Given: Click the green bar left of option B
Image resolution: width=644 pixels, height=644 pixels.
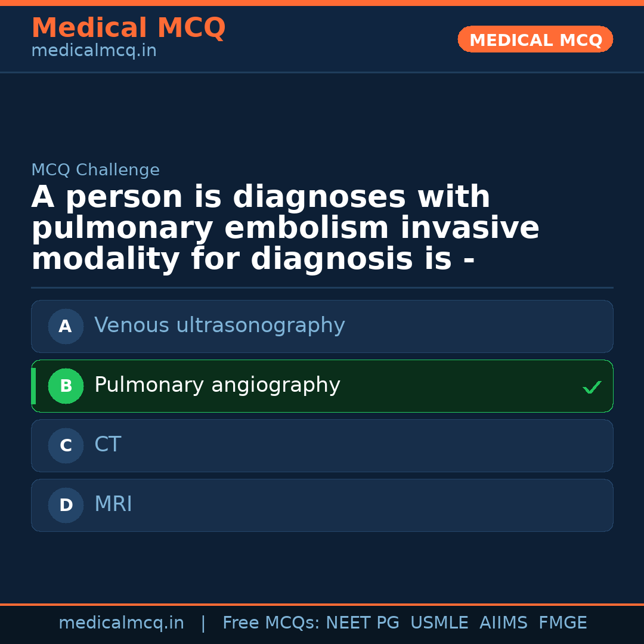Looking at the screenshot, I should 33,386.
